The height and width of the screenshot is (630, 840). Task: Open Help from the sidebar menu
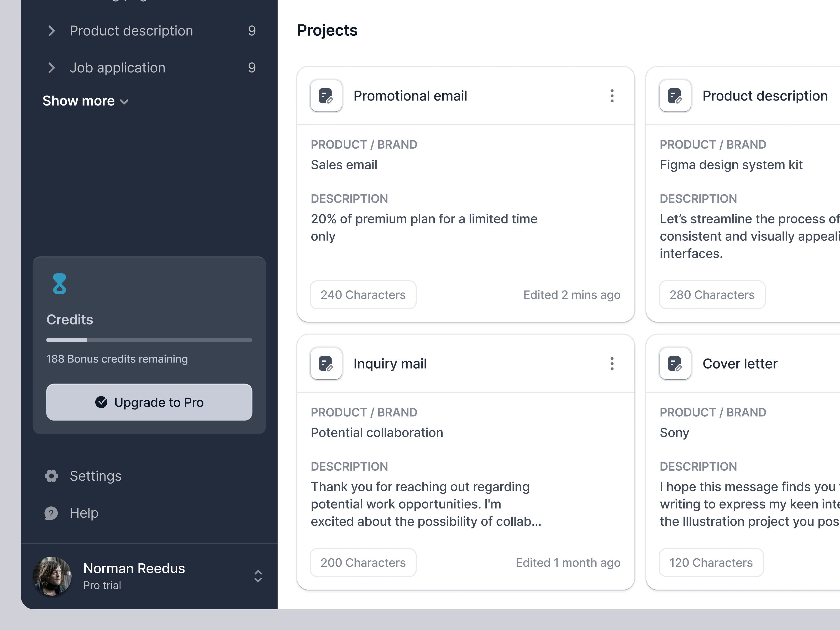click(84, 513)
